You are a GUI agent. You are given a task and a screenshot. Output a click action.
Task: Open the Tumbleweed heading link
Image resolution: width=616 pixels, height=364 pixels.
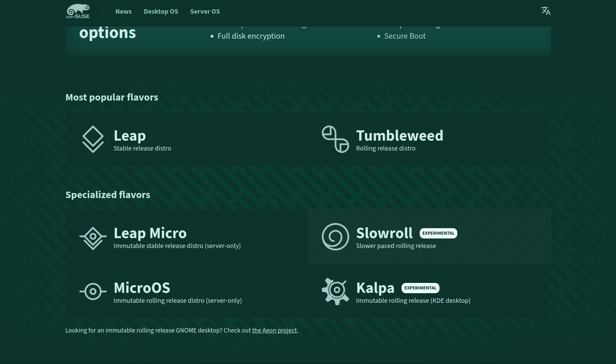click(399, 135)
